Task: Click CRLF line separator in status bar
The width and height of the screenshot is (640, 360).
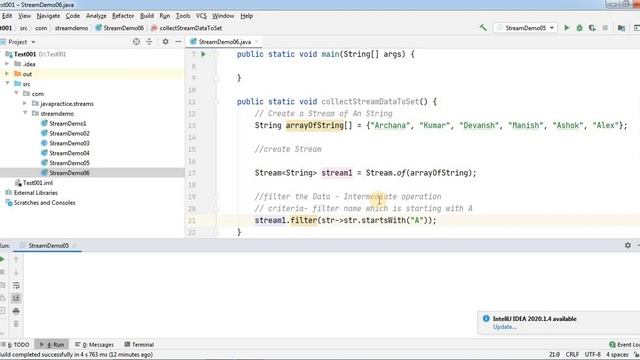Action: 572,354
